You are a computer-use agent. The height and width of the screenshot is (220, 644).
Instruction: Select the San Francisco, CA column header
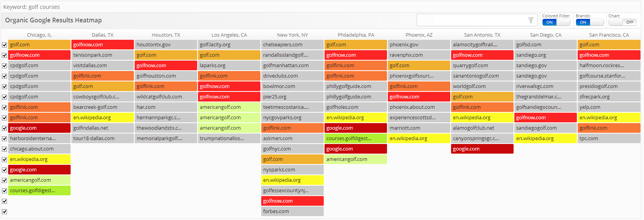pos(609,35)
